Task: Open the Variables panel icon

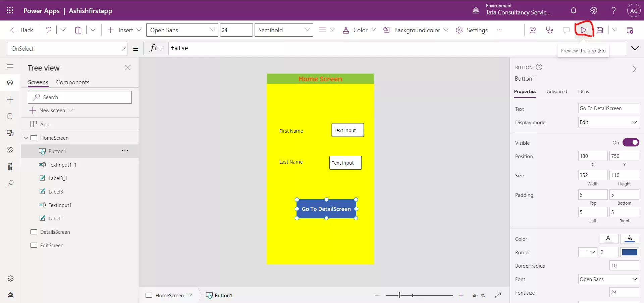Action: [10, 167]
